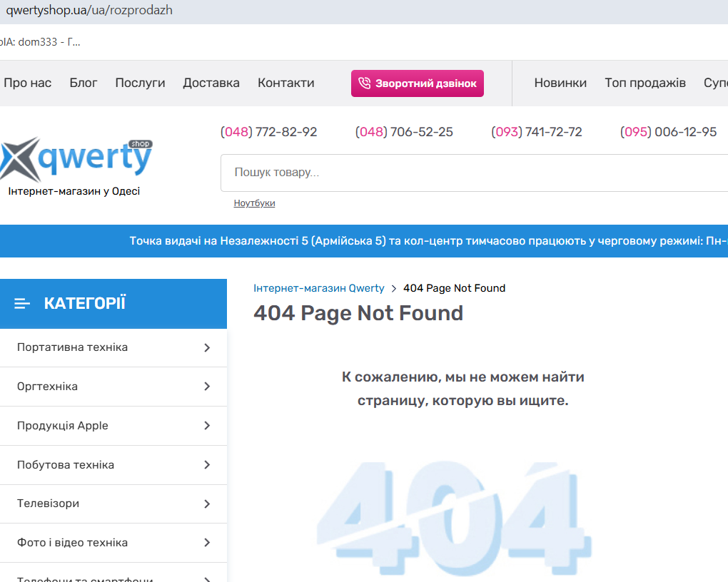
Task: Expand the Продукція Apple category
Action: [x=207, y=426]
